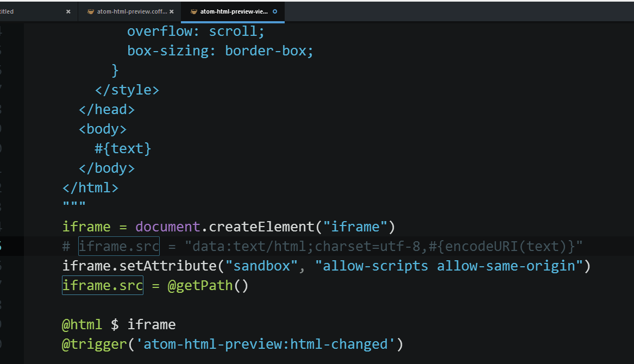Place cursor on the word sandbox
Viewport: 634px width, 364px height.
click(x=263, y=265)
